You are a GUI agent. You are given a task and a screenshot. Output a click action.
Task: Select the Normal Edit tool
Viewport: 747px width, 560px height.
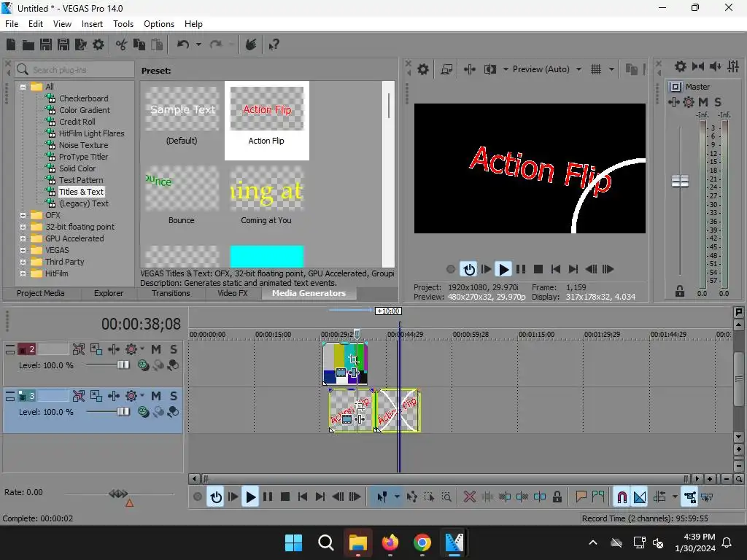click(x=382, y=497)
